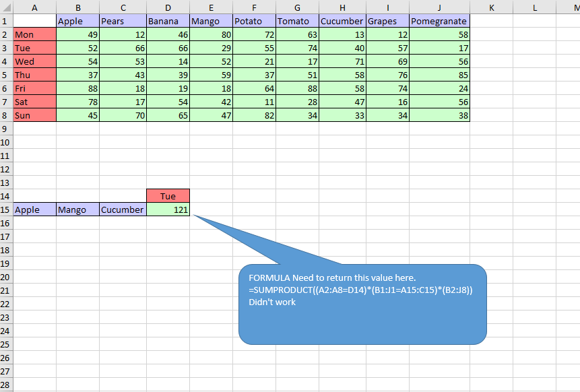Screen dimensions: 580x392
Task: Select the Wed row label cell
Action: pyautogui.click(x=35, y=61)
